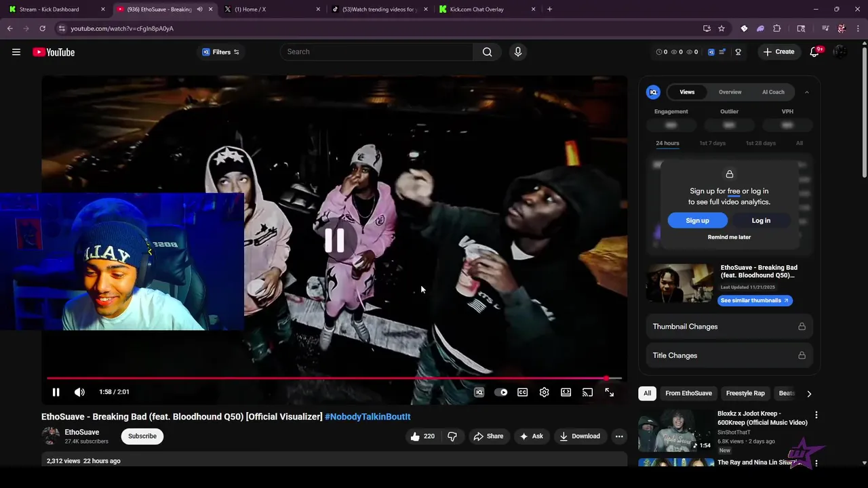
Task: Select the All recommendation chip
Action: 647,394
